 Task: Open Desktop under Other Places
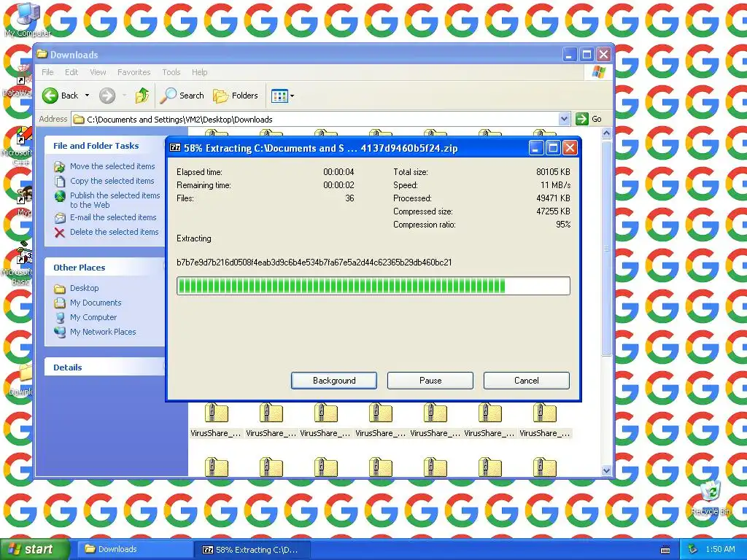(85, 288)
